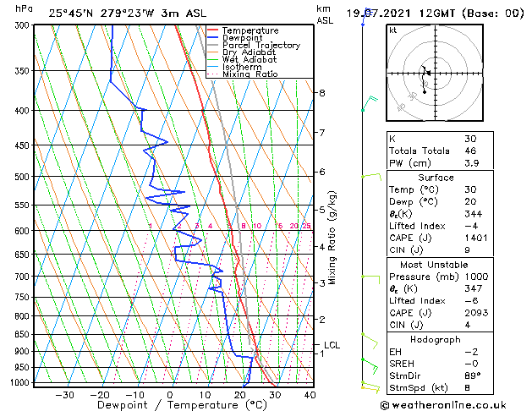The image size is (532, 411).
Task: Click the mixing ratio value 25 label
Action: pos(306,226)
